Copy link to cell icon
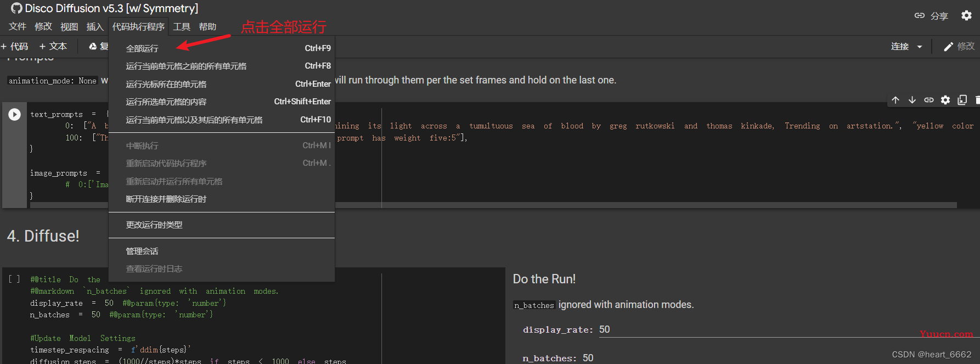Image resolution: width=980 pixels, height=364 pixels. click(928, 100)
